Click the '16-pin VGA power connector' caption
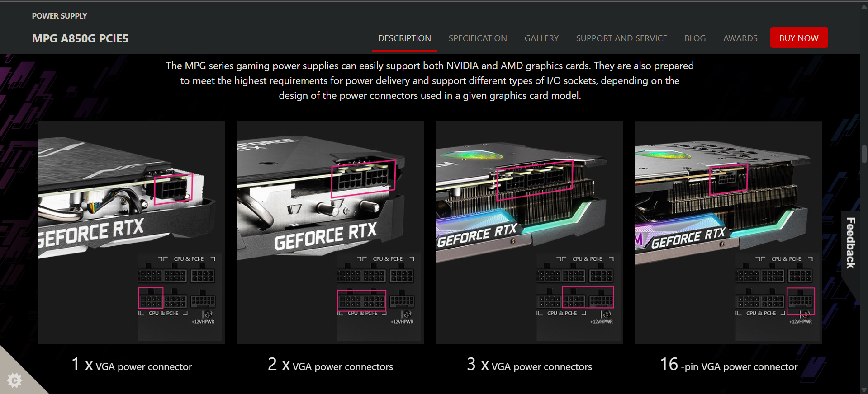Image resolution: width=868 pixels, height=394 pixels. [728, 365]
